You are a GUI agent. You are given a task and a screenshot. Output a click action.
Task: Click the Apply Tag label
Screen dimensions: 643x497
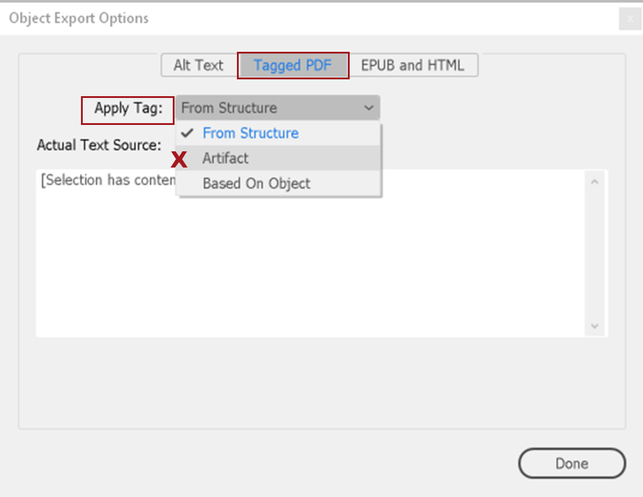(x=128, y=108)
